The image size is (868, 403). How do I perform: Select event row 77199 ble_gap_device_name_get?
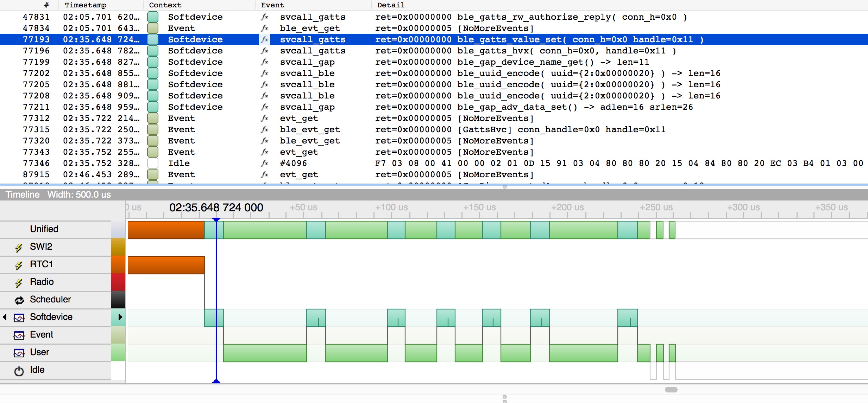click(434, 62)
